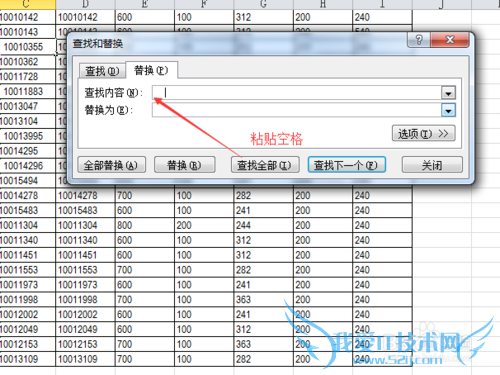
Task: Select column D cell containing 10012049
Action: [x=85, y=329]
